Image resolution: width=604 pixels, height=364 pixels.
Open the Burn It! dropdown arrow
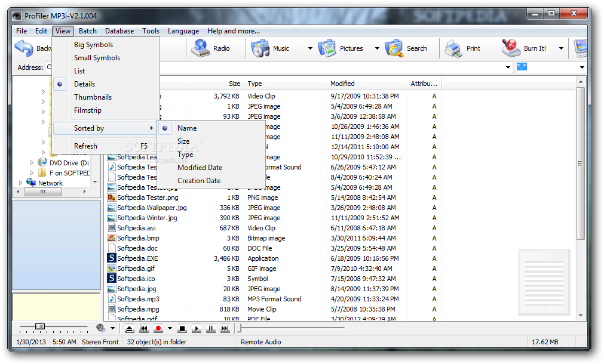coord(561,48)
